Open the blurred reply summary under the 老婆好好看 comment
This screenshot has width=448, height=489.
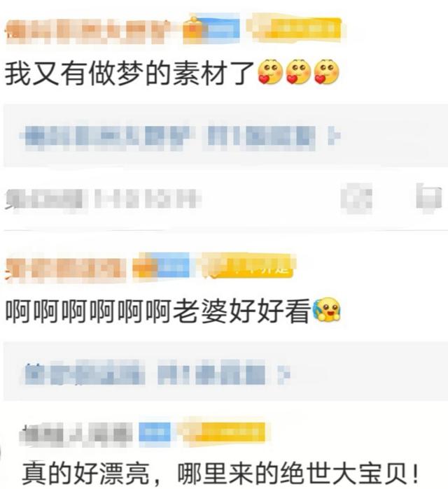(156, 373)
